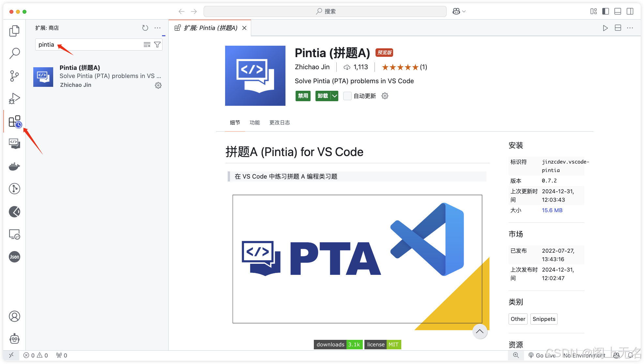Toggle the 自动更新 checkbox
The image size is (644, 364).
(x=347, y=96)
